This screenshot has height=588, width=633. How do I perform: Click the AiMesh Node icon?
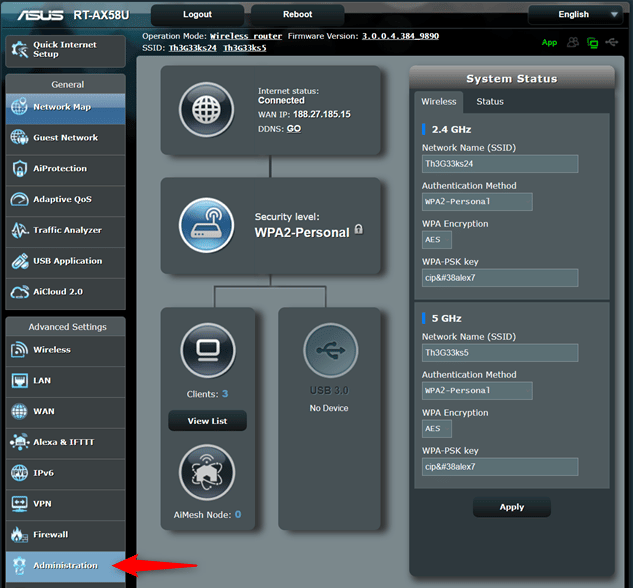point(207,472)
